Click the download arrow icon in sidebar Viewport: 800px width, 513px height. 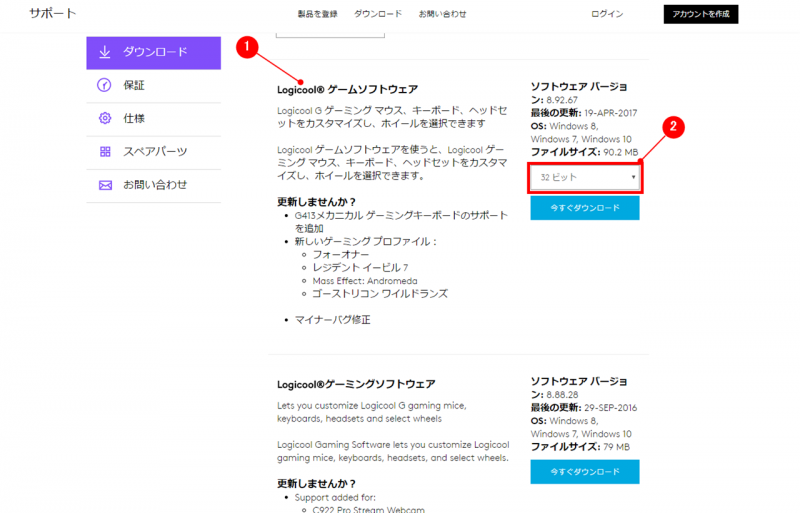click(105, 52)
